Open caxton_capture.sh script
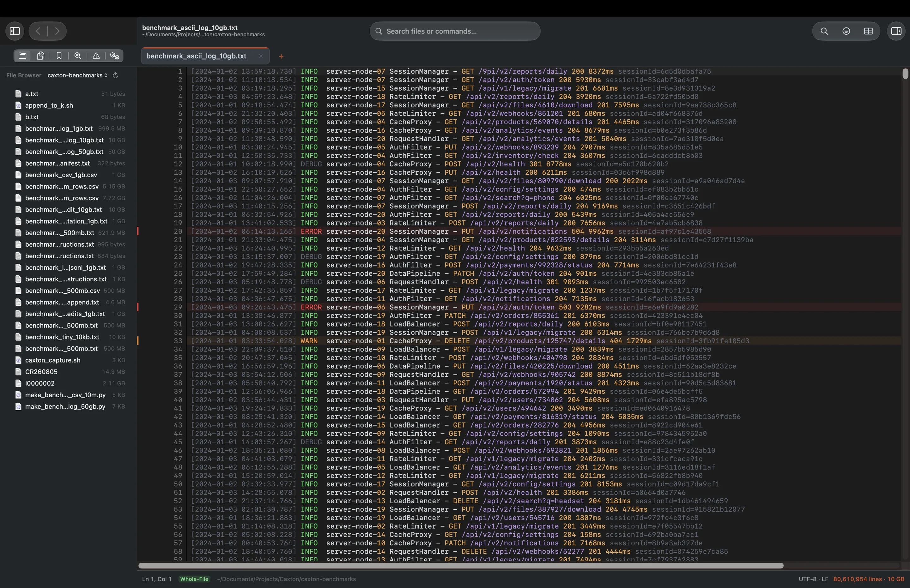910x588 pixels. tap(70, 360)
